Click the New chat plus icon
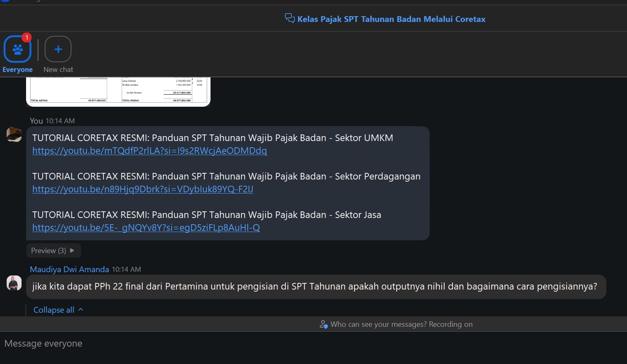The image size is (627, 364). point(58,49)
